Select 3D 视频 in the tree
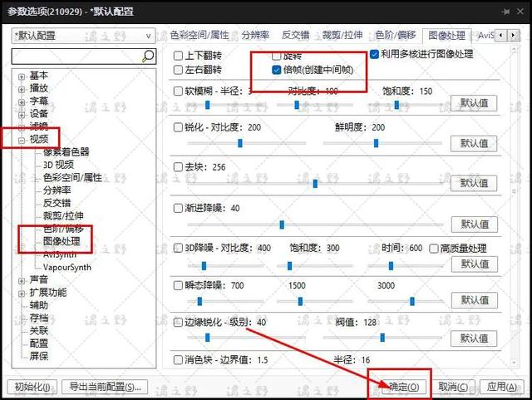532x400 pixels. coord(58,165)
